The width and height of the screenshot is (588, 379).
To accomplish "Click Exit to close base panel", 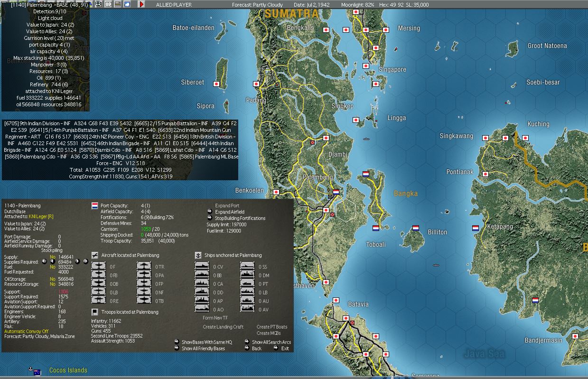I will pyautogui.click(x=285, y=349).
